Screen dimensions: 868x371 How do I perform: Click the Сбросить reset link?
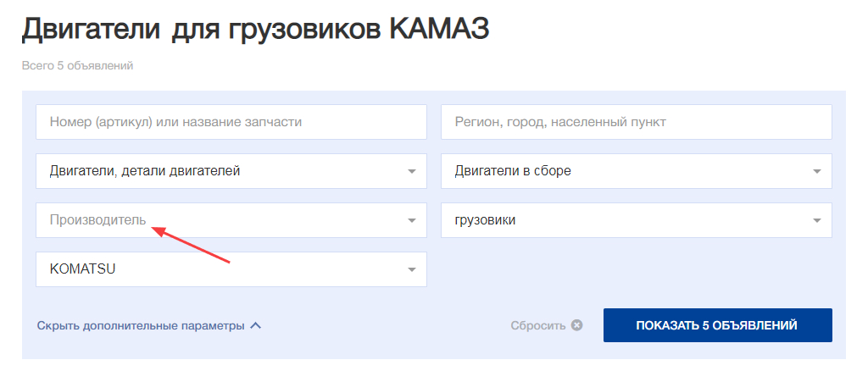(537, 325)
